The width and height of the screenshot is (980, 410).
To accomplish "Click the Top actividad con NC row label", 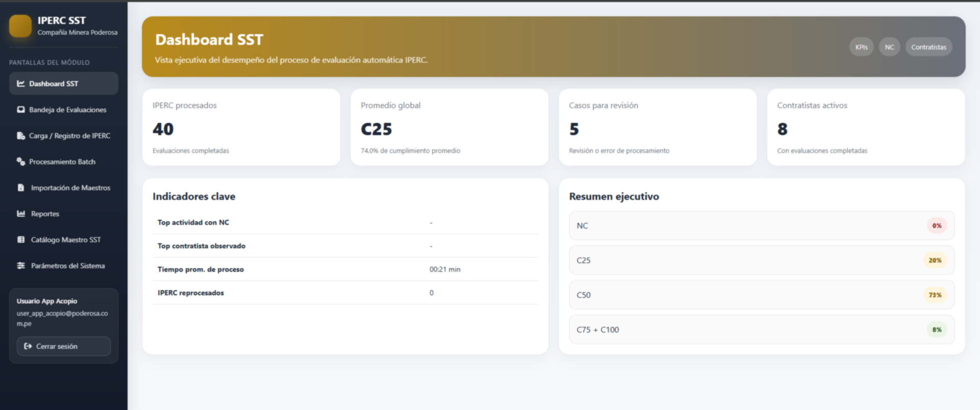I will (193, 222).
